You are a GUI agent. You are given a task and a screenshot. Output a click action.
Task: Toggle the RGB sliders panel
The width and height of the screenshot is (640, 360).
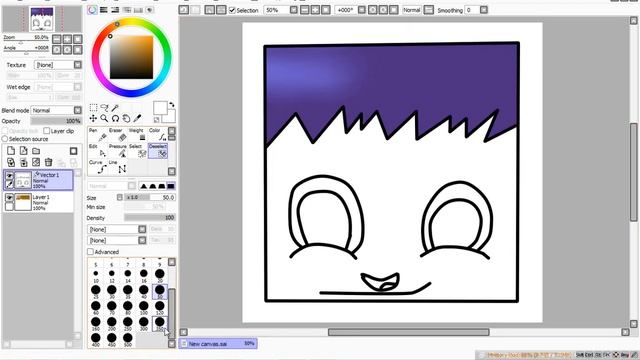pos(104,10)
